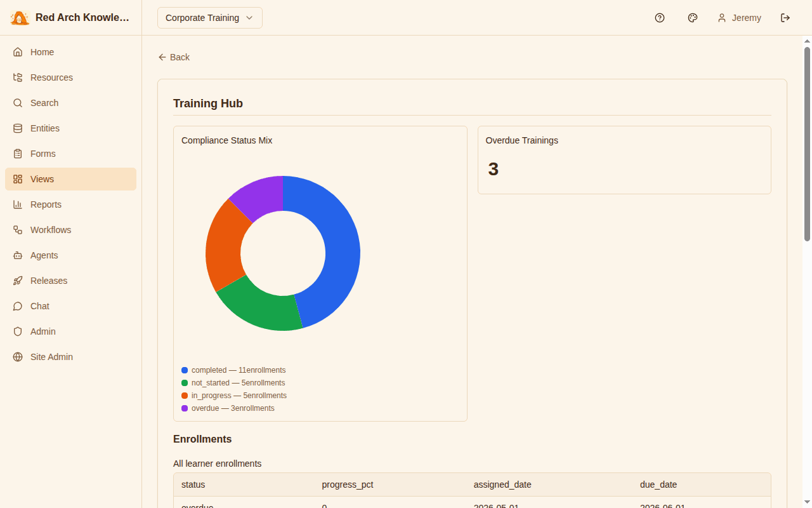Open Search in sidebar

(70, 103)
